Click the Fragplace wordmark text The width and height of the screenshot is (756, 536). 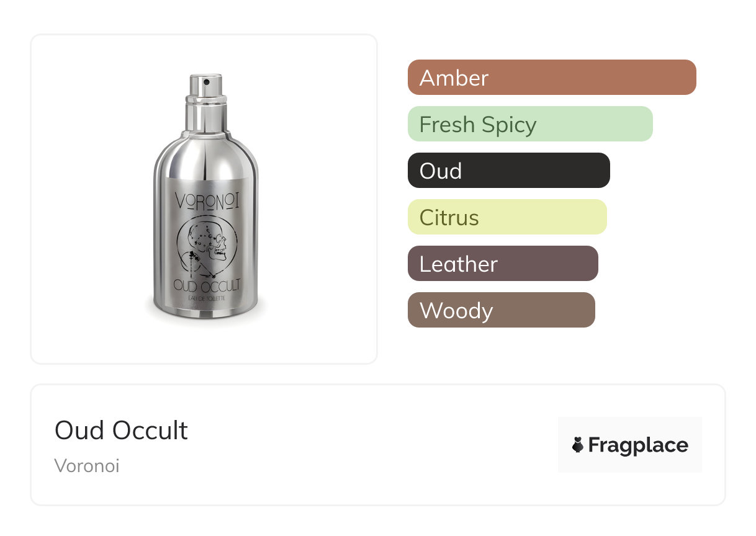[x=638, y=445]
